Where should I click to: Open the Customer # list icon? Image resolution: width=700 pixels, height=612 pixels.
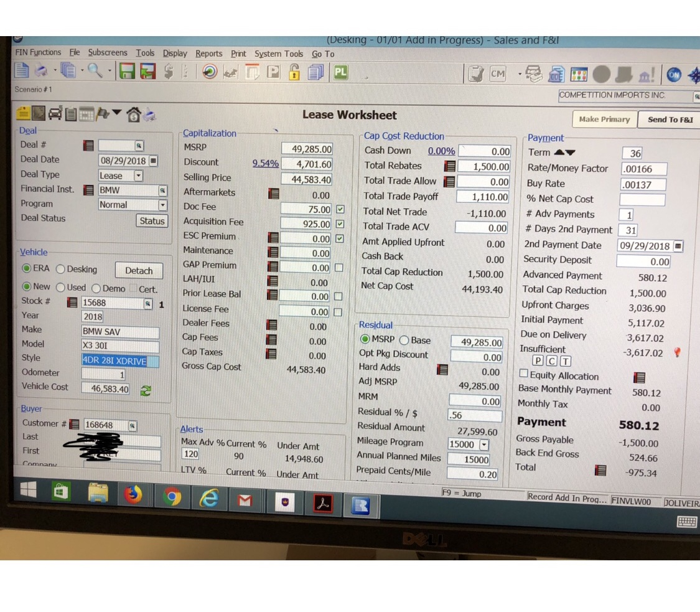click(x=75, y=424)
